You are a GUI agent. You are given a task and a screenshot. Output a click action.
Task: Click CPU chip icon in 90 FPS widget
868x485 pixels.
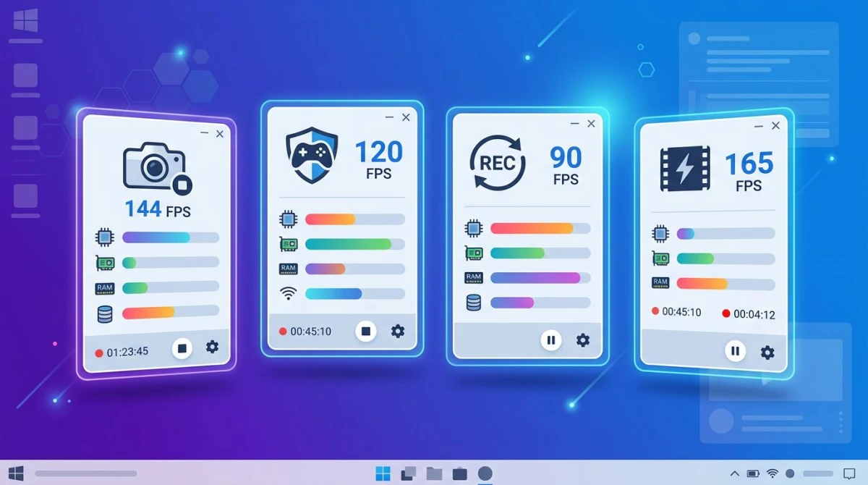click(x=474, y=229)
